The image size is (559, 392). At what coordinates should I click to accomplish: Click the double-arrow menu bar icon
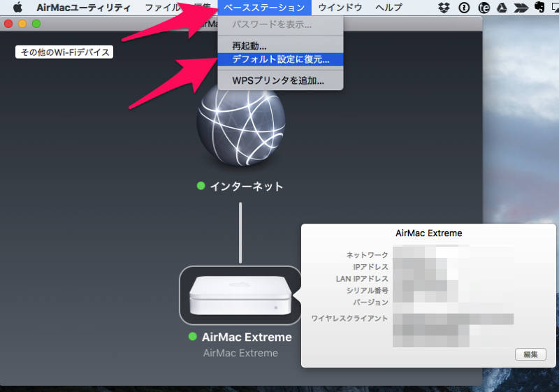tap(521, 8)
